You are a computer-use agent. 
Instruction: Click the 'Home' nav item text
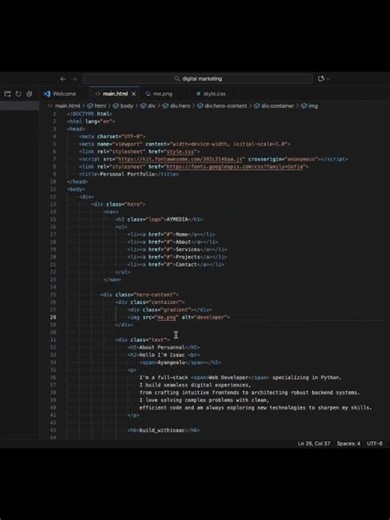[182, 235]
